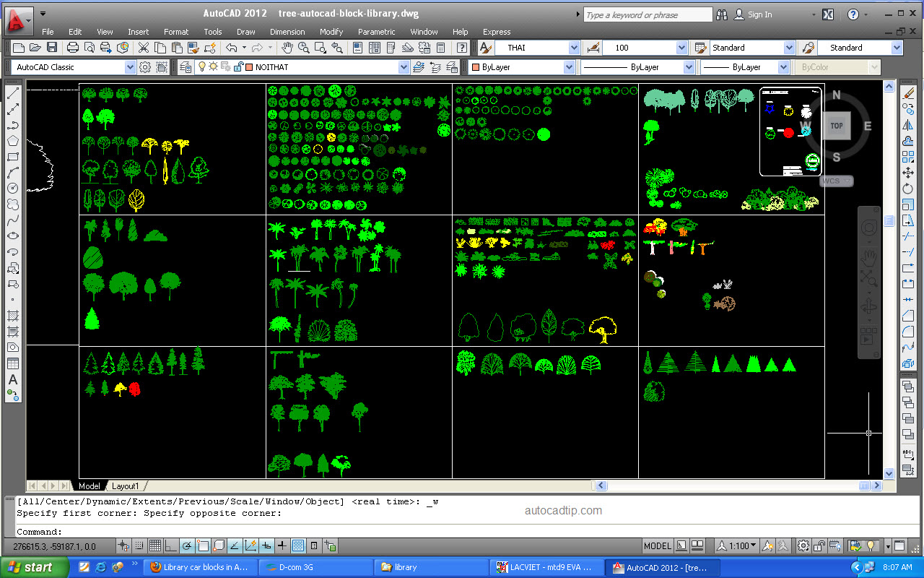Screen dimensions: 924x578
Task: Switch to the Layout1 tab
Action: coord(126,486)
